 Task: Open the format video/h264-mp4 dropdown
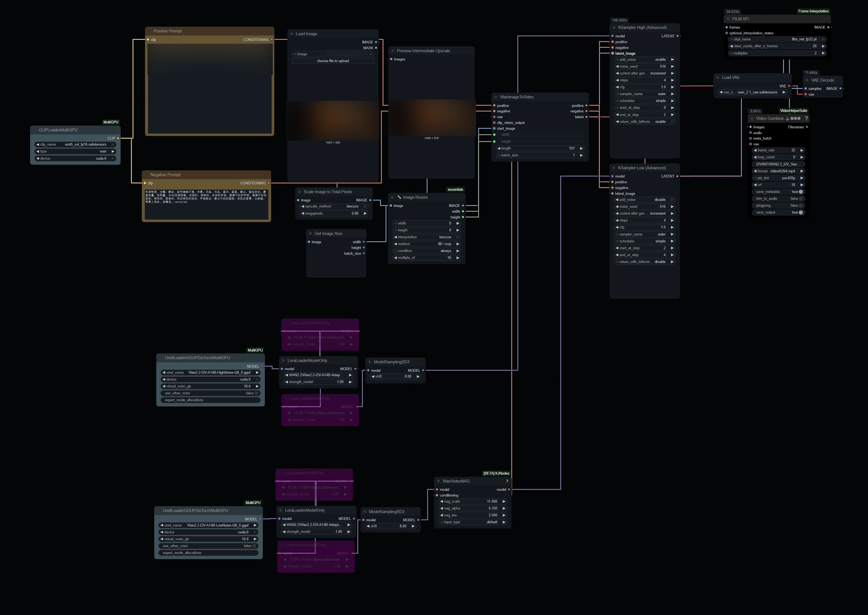point(778,171)
